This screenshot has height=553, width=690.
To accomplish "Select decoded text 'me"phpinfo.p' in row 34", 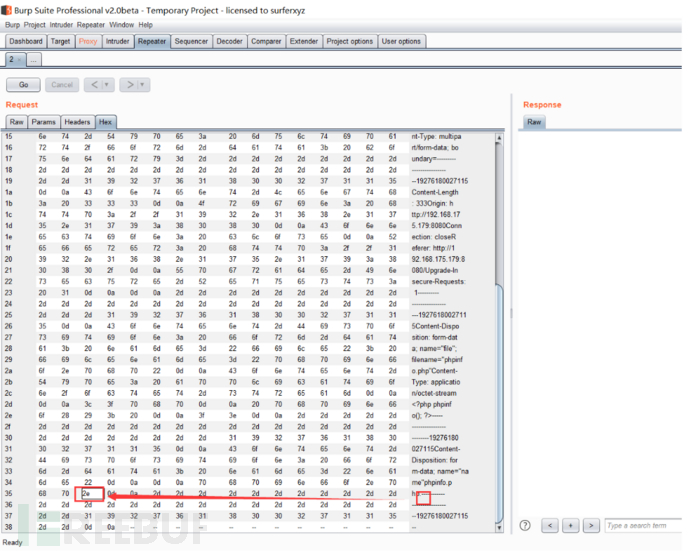I will coord(432,483).
